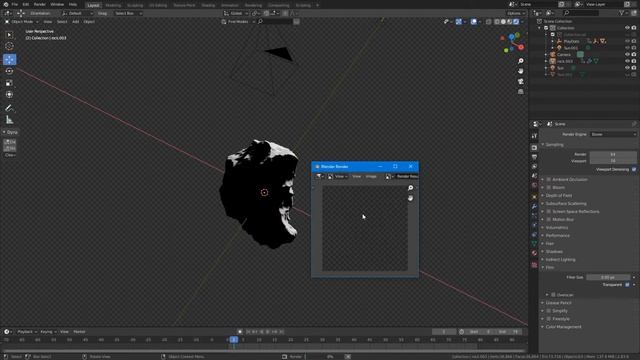Open the Render Engine dropdown
640x360 pixels.
tap(613, 134)
